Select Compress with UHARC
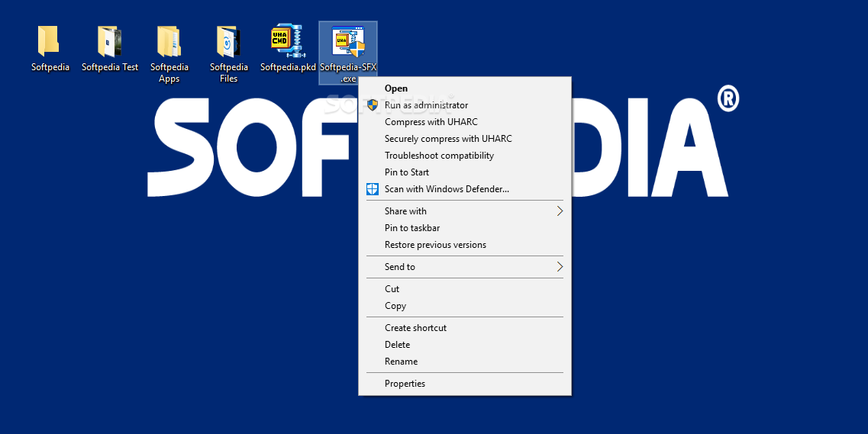The width and height of the screenshot is (868, 434). (465, 121)
